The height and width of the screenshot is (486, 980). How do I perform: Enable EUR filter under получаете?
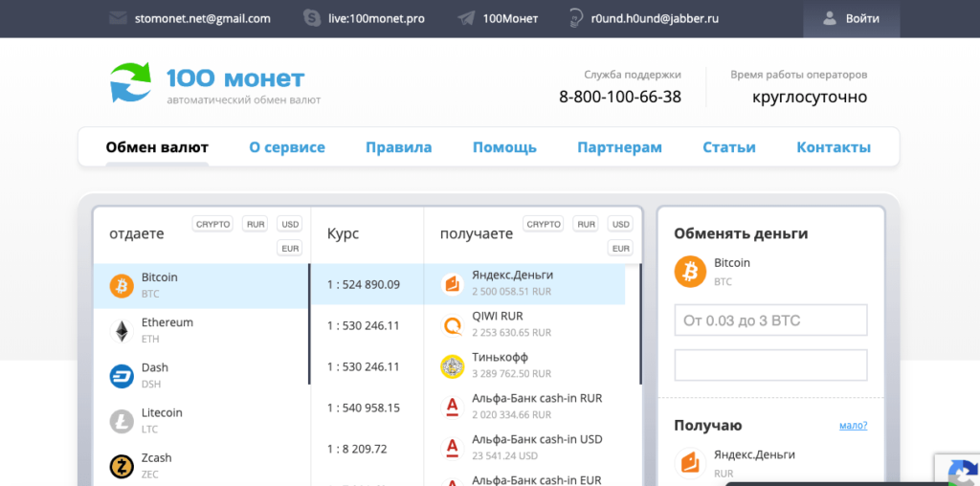621,249
